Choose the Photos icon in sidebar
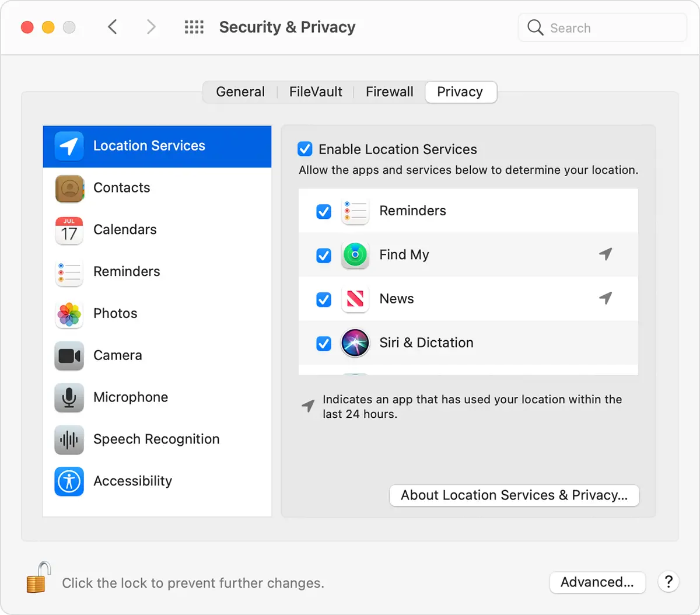Image resolution: width=700 pixels, height=615 pixels. point(69,314)
